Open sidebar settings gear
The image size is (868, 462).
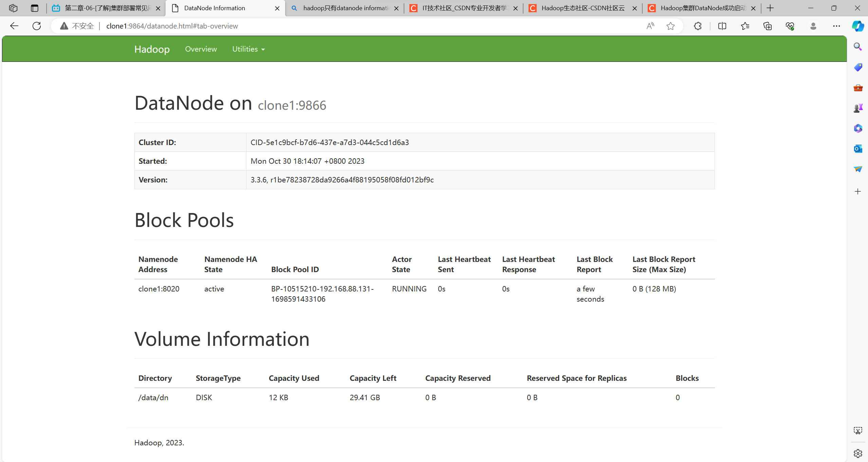(x=858, y=453)
